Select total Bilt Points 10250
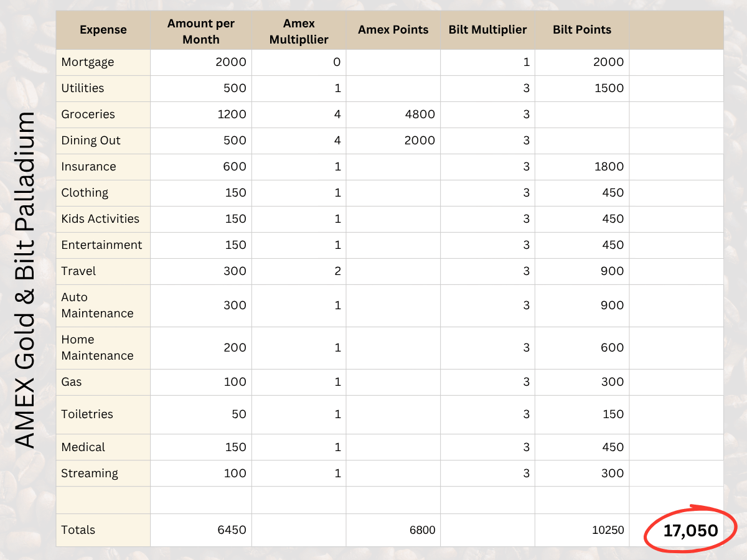This screenshot has height=560, width=747. [608, 530]
